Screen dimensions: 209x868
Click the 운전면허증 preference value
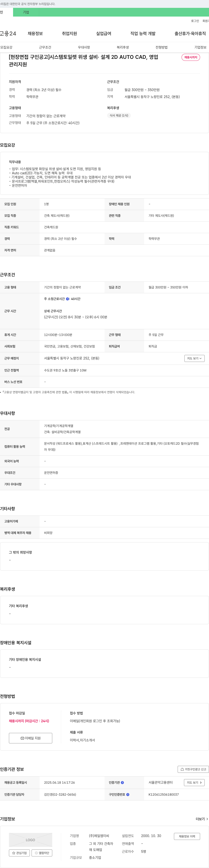coord(51,473)
